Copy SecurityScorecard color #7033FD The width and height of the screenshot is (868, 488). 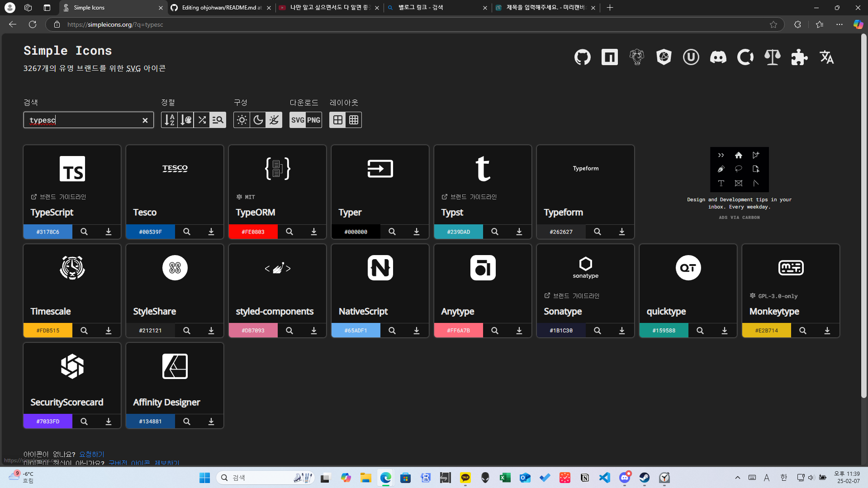[48, 422]
